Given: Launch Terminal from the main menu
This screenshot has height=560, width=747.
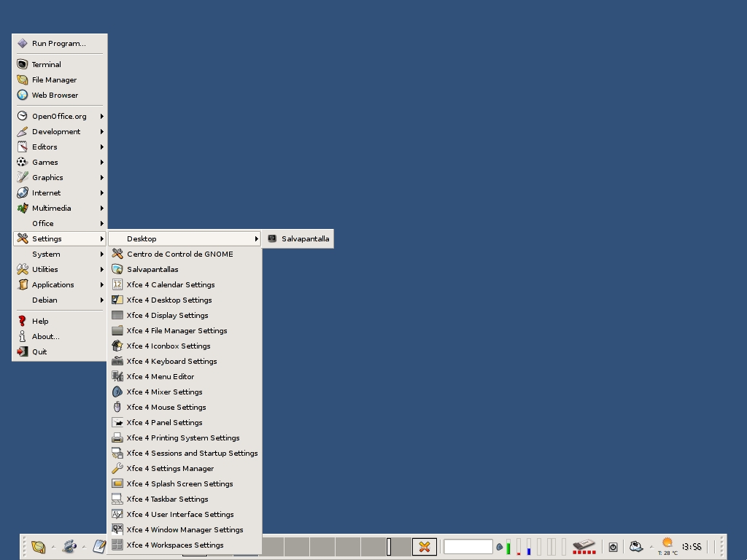Looking at the screenshot, I should point(60,64).
